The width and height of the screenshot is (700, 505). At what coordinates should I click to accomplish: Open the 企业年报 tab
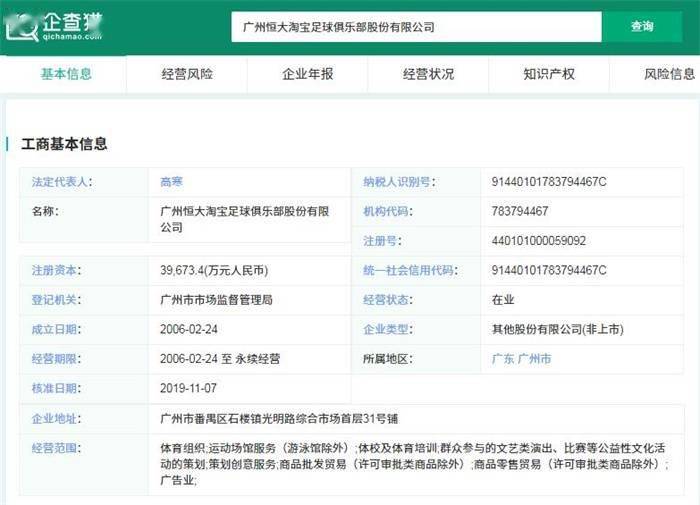click(x=308, y=74)
